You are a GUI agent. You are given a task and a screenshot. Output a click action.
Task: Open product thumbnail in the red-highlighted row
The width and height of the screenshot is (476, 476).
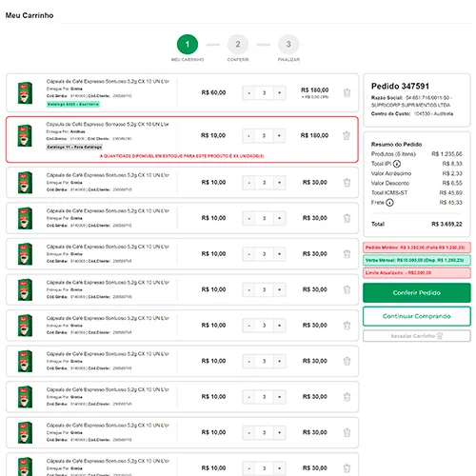click(25, 135)
